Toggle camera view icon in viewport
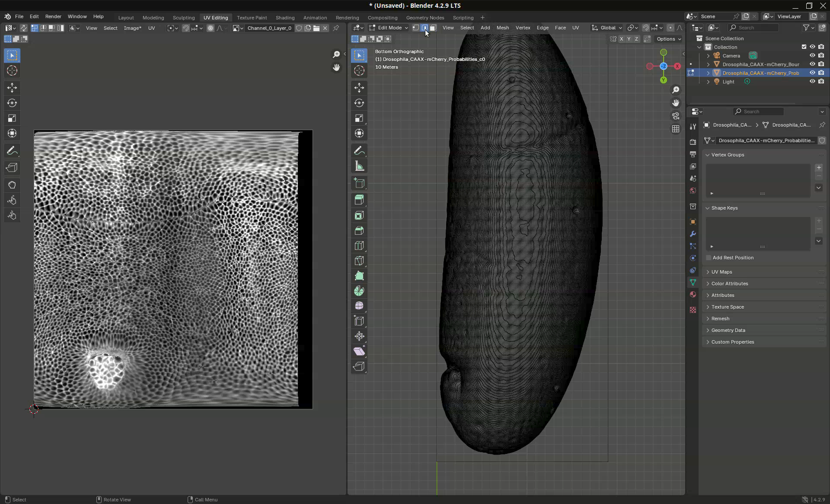This screenshot has width=830, height=504. point(676,116)
